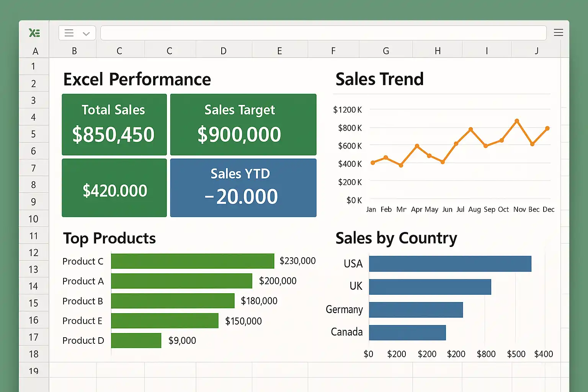Click the Canada blue bar

pos(407,333)
